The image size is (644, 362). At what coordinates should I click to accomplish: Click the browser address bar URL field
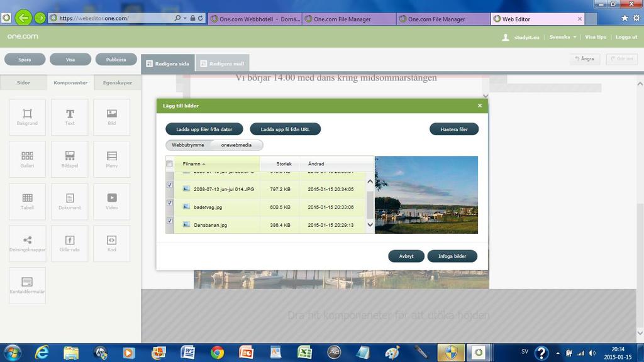click(x=111, y=18)
